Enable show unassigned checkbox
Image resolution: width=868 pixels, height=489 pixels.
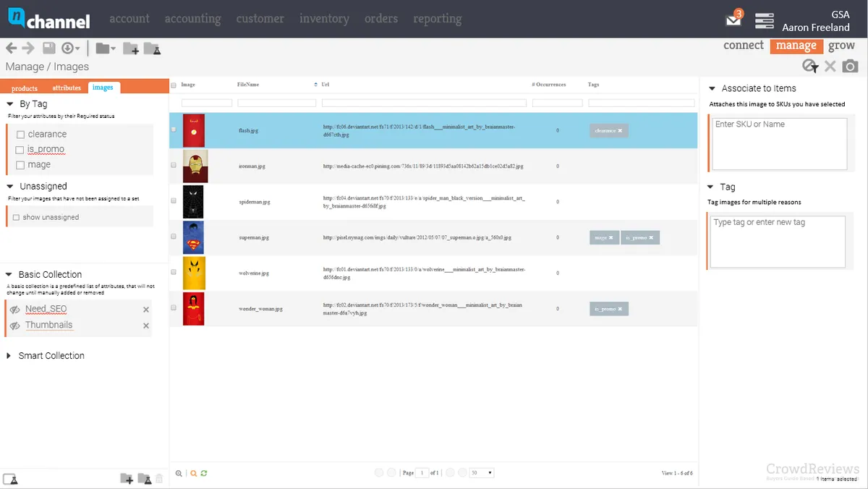coord(17,217)
